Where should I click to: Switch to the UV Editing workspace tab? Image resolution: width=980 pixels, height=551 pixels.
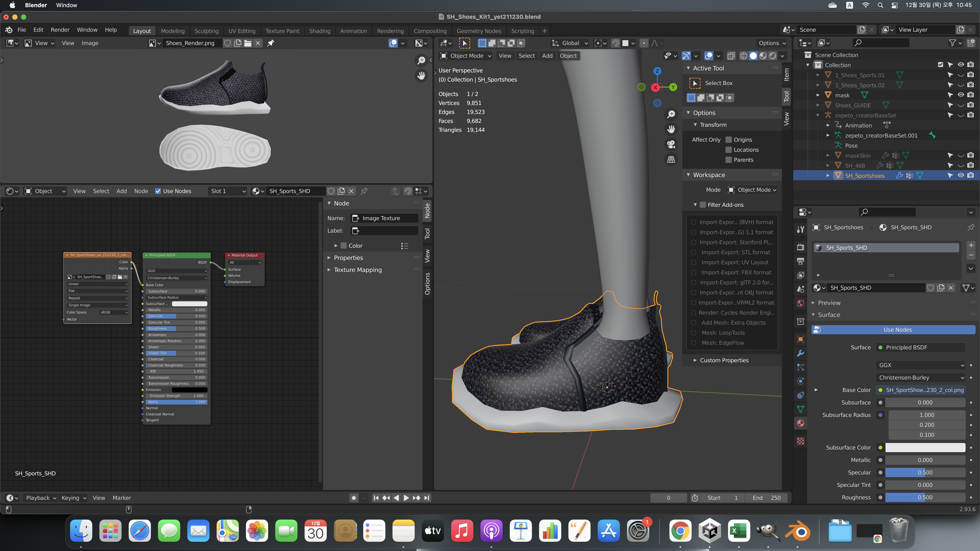(x=241, y=31)
